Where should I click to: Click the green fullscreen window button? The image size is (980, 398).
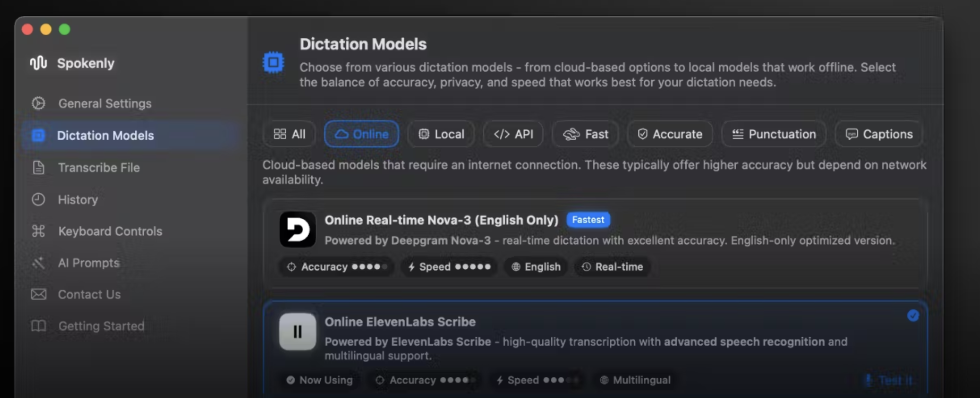click(x=65, y=29)
